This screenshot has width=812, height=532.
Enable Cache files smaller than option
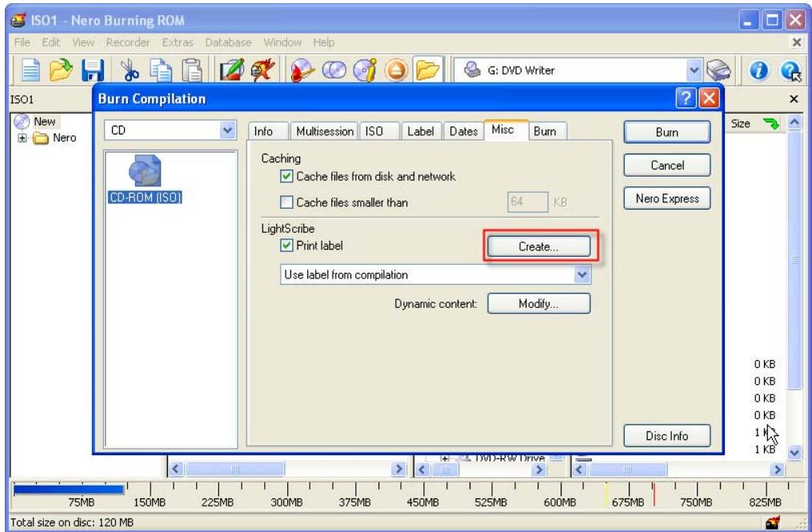pos(286,202)
